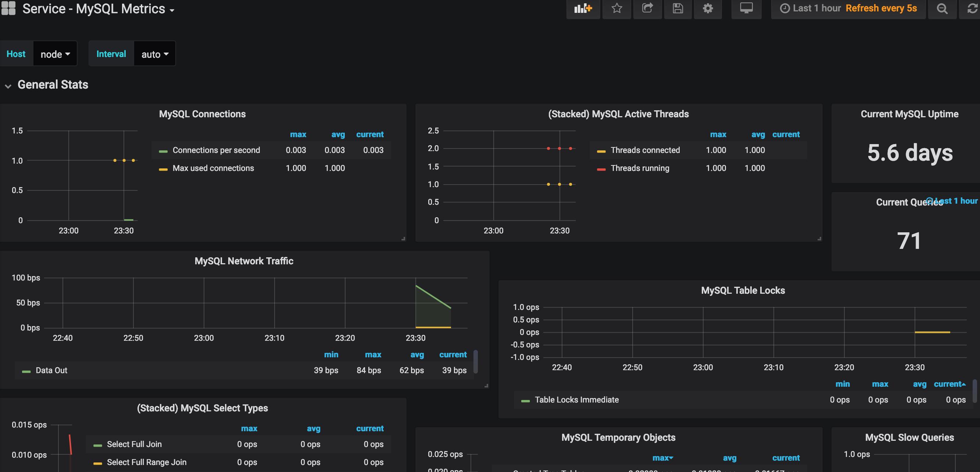
Task: Open the (Stacked) MySQL Select Types title menu
Action: click(202, 408)
